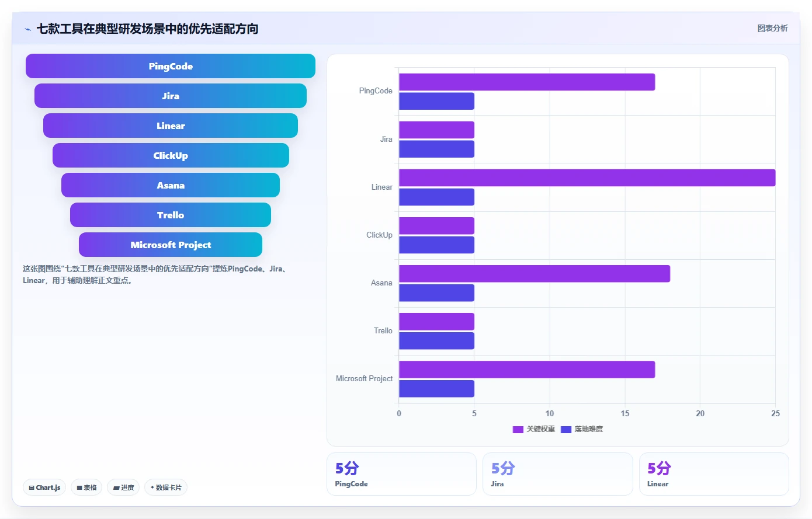812x519 pixels.
Task: Open the Jira 5分 data card
Action: [558, 474]
